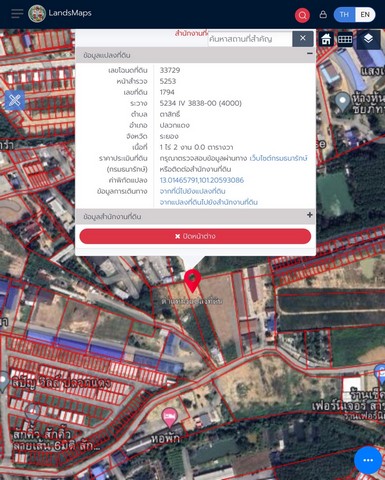Focus the place search input field
The width and height of the screenshot is (385, 480).
pyautogui.click(x=250, y=39)
